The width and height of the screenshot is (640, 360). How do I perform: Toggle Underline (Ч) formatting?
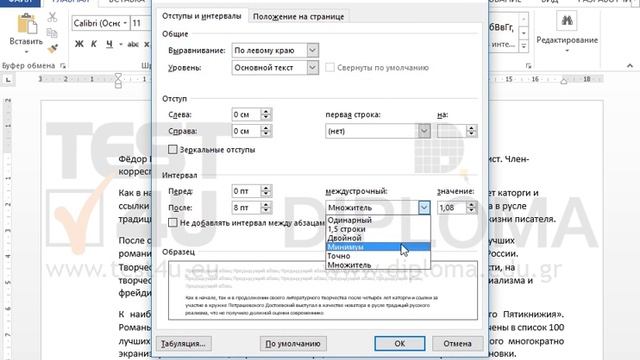109,44
